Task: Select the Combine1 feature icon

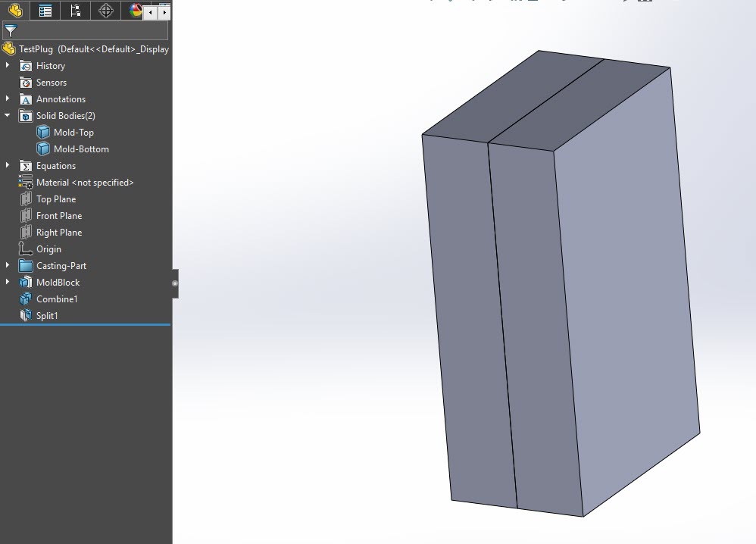Action: tap(26, 299)
